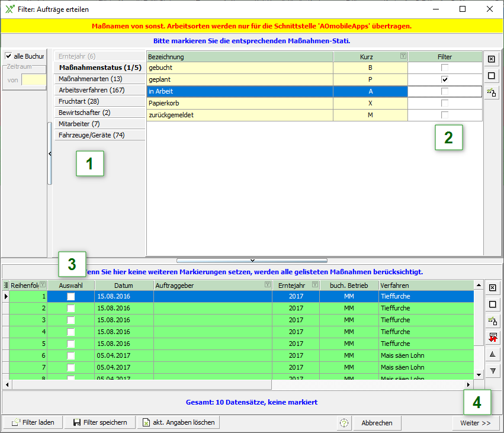Viewport: 504px width, 433px height.
Task: Move row up with the triangle icon
Action: (491, 354)
